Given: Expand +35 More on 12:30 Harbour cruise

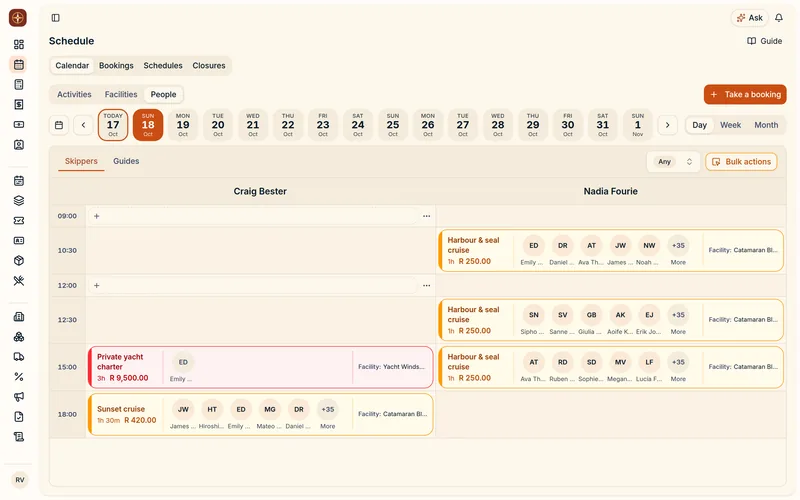Looking at the screenshot, I should click(678, 320).
